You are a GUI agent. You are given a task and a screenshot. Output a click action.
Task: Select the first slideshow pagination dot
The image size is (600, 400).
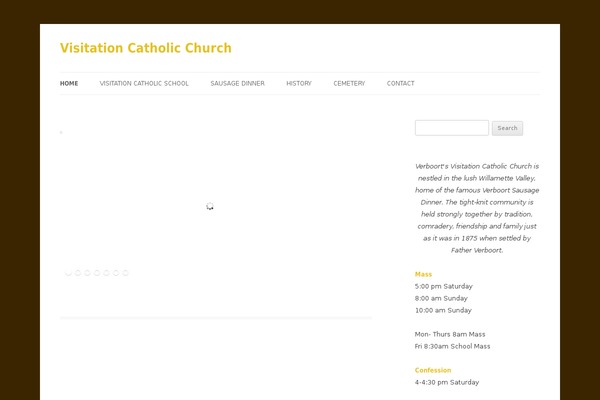click(68, 273)
